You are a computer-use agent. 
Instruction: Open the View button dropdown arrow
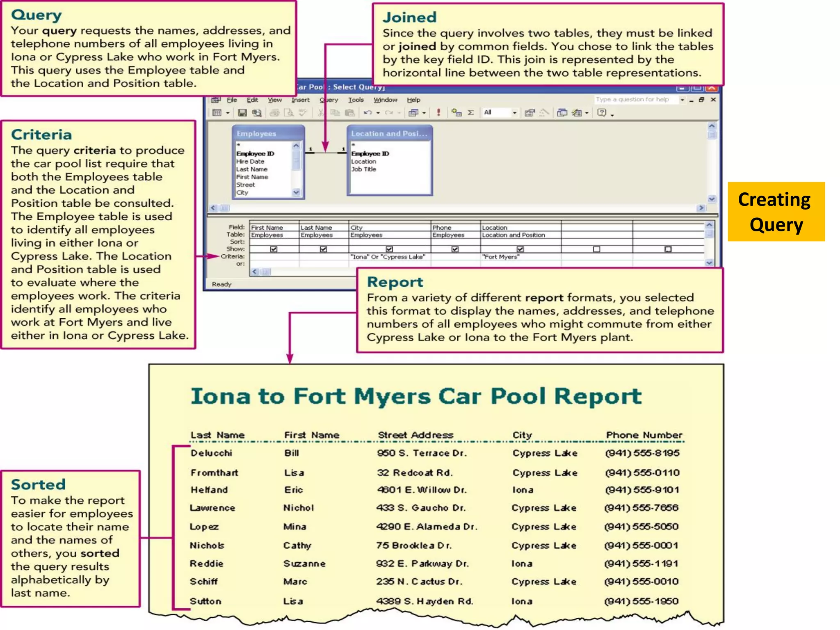228,113
